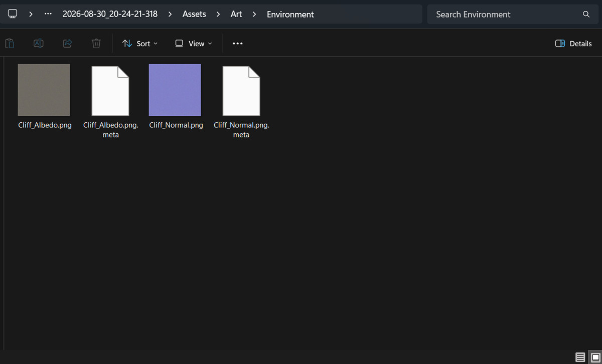The width and height of the screenshot is (602, 364).
Task: Toggle the Details pane
Action: coord(573,44)
